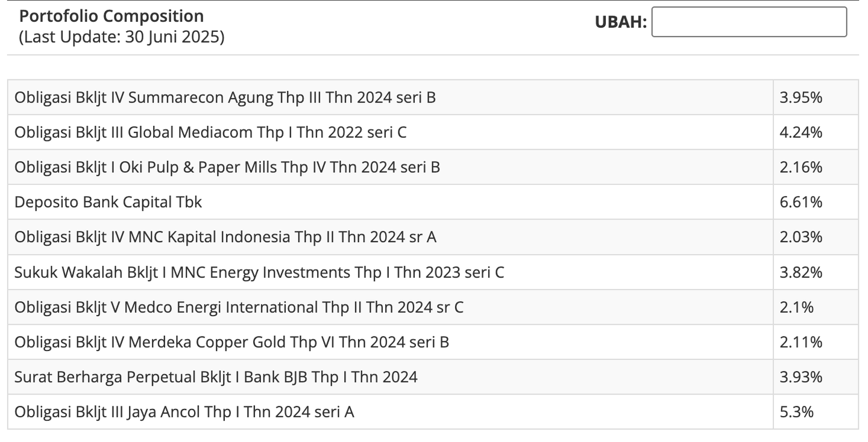Click the 2.16% allocation value
868x442 pixels.
(800, 167)
